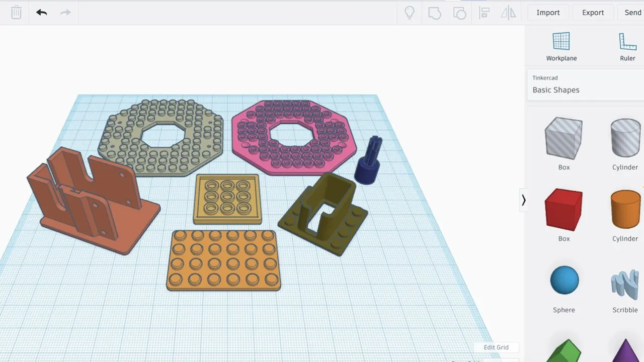Collapse the shapes panel with the chevron

(x=523, y=200)
